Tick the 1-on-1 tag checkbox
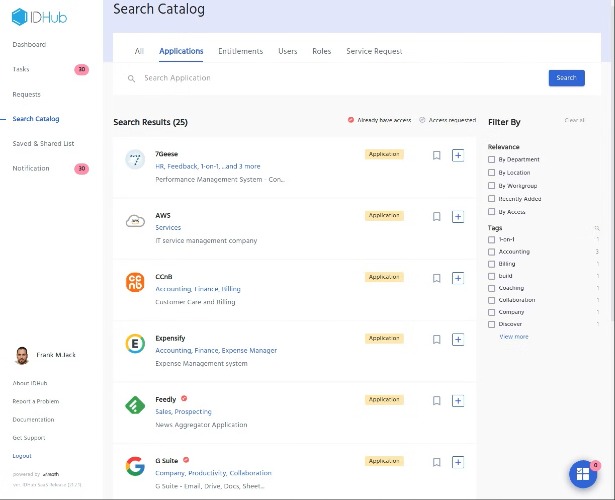Viewport: 615px width, 500px height. [x=491, y=239]
